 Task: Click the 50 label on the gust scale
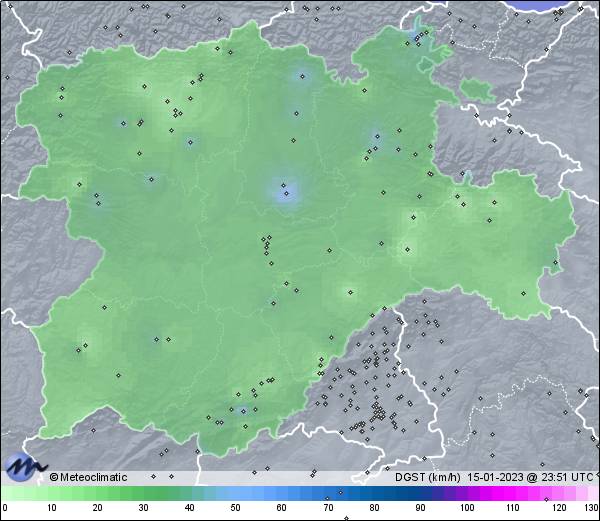pyautogui.click(x=235, y=508)
